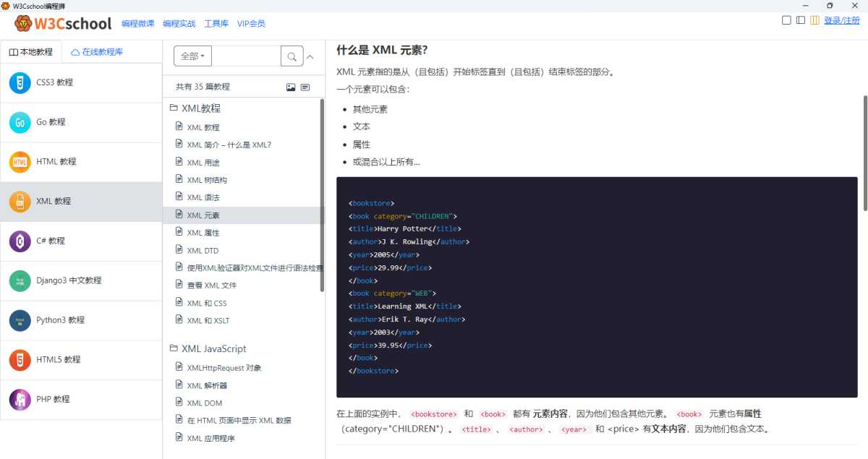The width and height of the screenshot is (868, 459).
Task: Click the Python3 tutorial icon
Action: [x=20, y=320]
